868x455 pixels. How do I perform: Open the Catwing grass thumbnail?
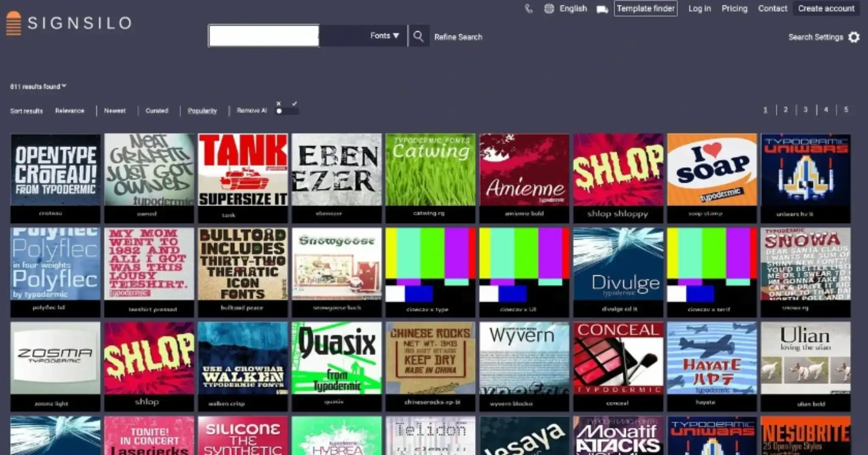point(431,178)
